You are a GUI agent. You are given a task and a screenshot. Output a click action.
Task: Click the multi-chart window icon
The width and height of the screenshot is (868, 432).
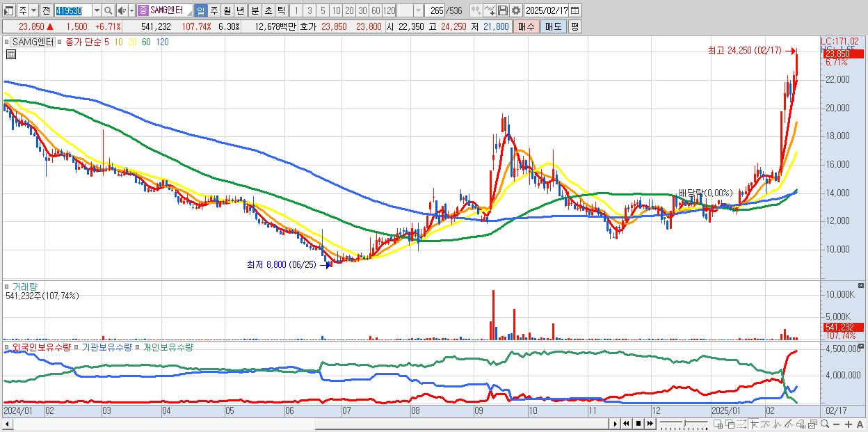pyautogui.click(x=812, y=424)
